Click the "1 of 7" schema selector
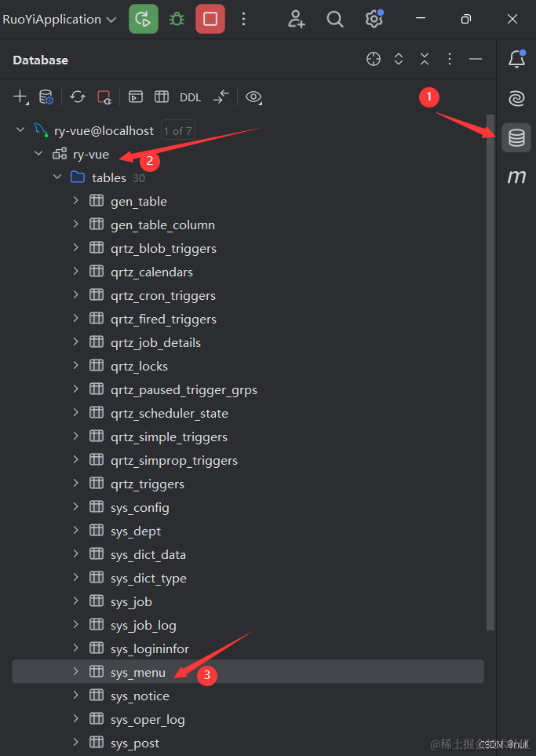This screenshot has width=536, height=756. (177, 131)
